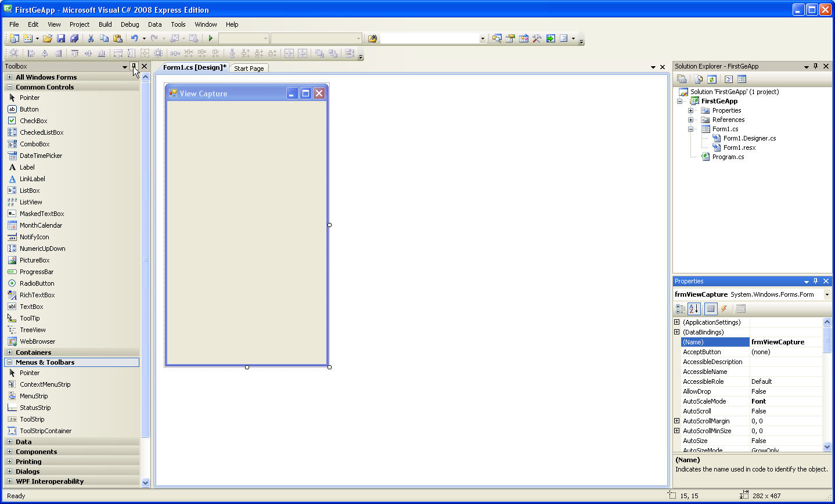Undo the last action
Image resolution: width=835 pixels, height=504 pixels.
pos(134,38)
